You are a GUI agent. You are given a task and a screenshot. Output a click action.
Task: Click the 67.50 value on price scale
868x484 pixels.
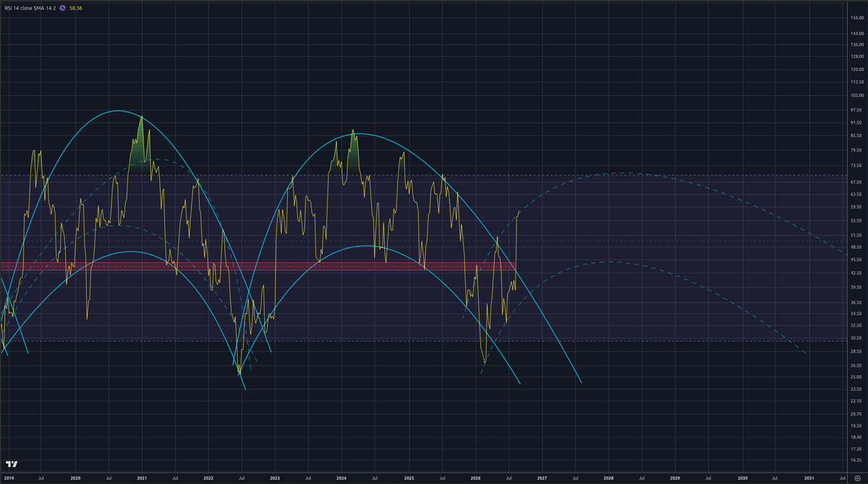click(x=858, y=182)
